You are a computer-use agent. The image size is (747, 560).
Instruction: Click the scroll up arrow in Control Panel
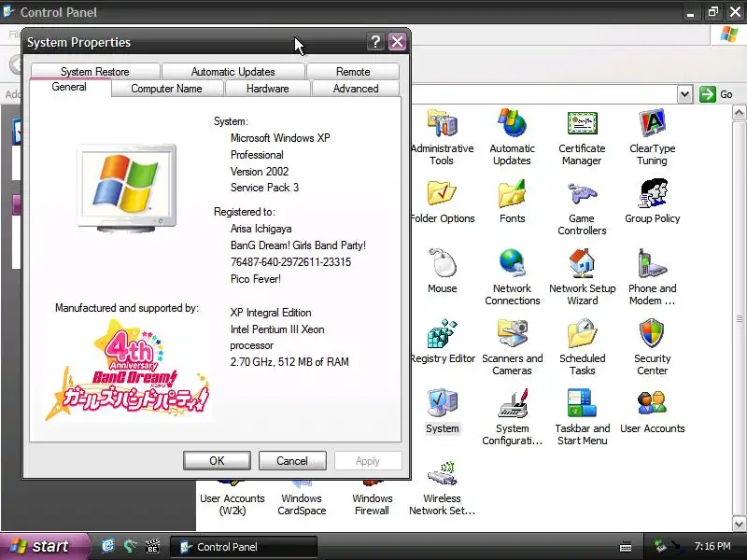click(x=739, y=113)
